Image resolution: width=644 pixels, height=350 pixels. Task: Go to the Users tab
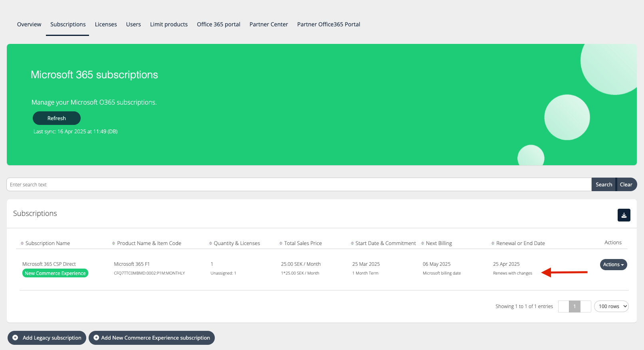133,24
